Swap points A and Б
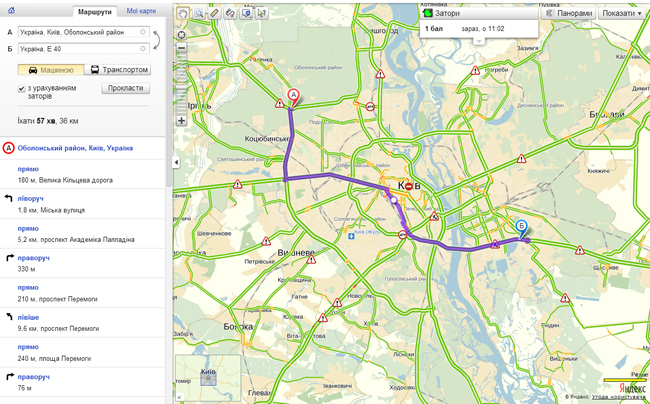 (x=158, y=39)
